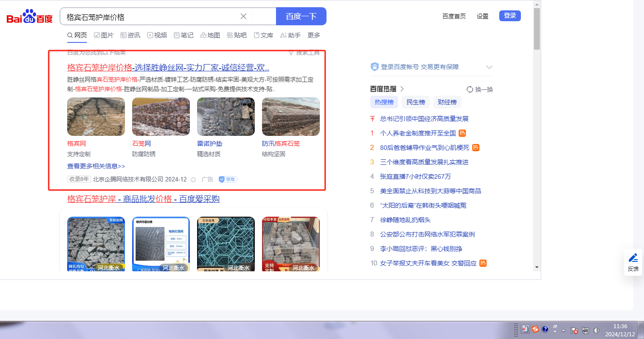Viewport: 644px width, 339px height.
Task: Click the Action Center flag icon
Action: (x=575, y=330)
